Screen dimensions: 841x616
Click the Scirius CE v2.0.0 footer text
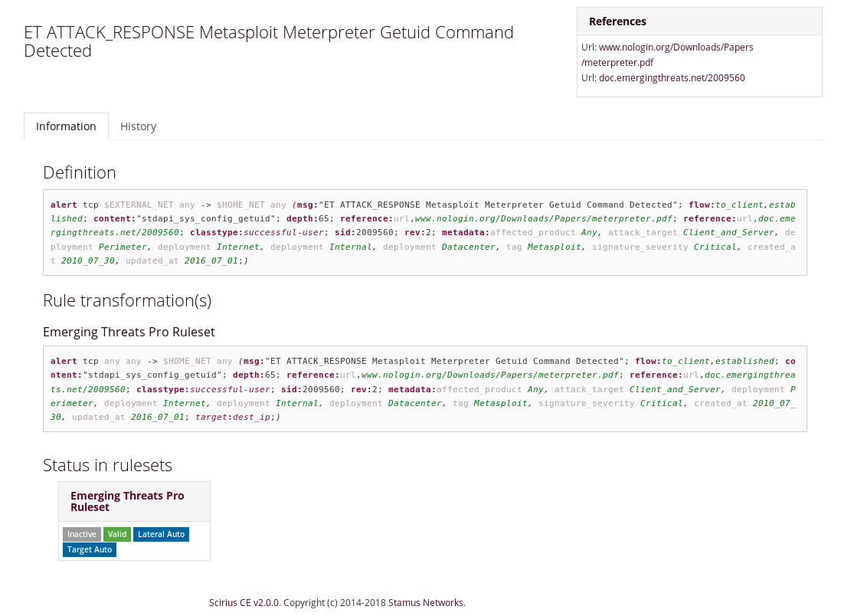coord(244,602)
